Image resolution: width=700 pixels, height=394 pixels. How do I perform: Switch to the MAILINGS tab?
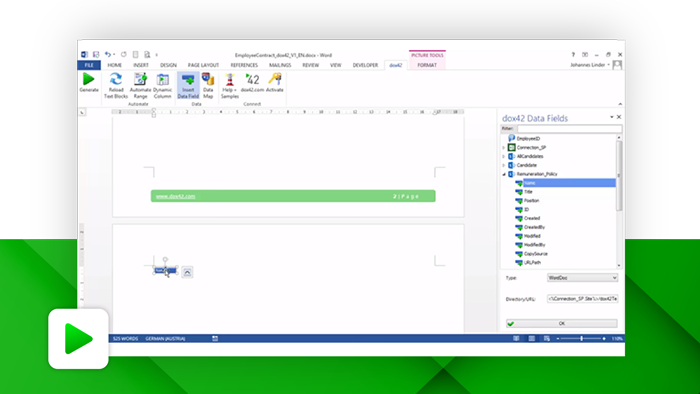(x=280, y=65)
